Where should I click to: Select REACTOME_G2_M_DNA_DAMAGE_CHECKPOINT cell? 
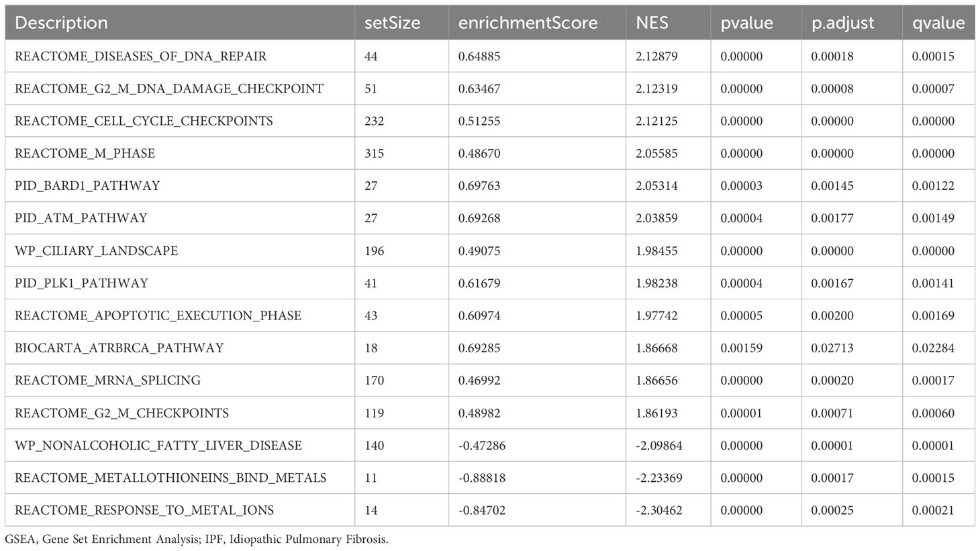[x=180, y=89]
